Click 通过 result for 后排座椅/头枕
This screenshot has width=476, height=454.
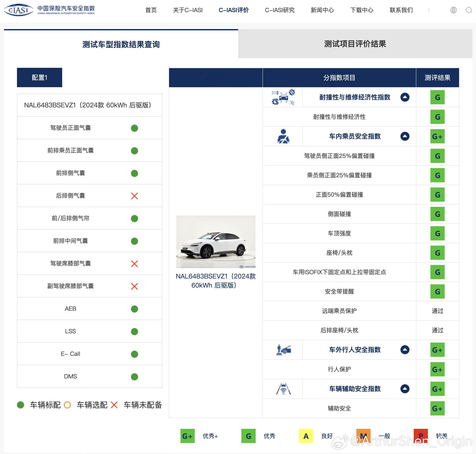[438, 330]
